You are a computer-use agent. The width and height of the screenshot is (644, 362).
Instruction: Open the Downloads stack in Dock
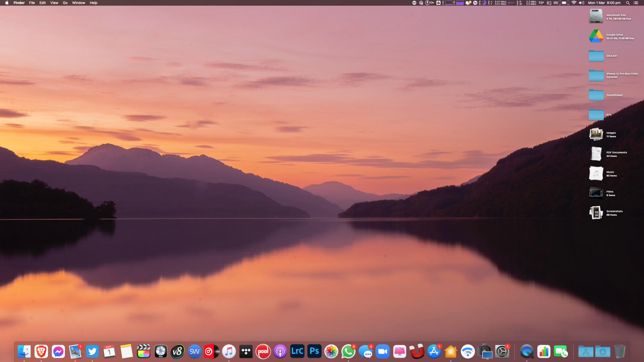(602, 351)
